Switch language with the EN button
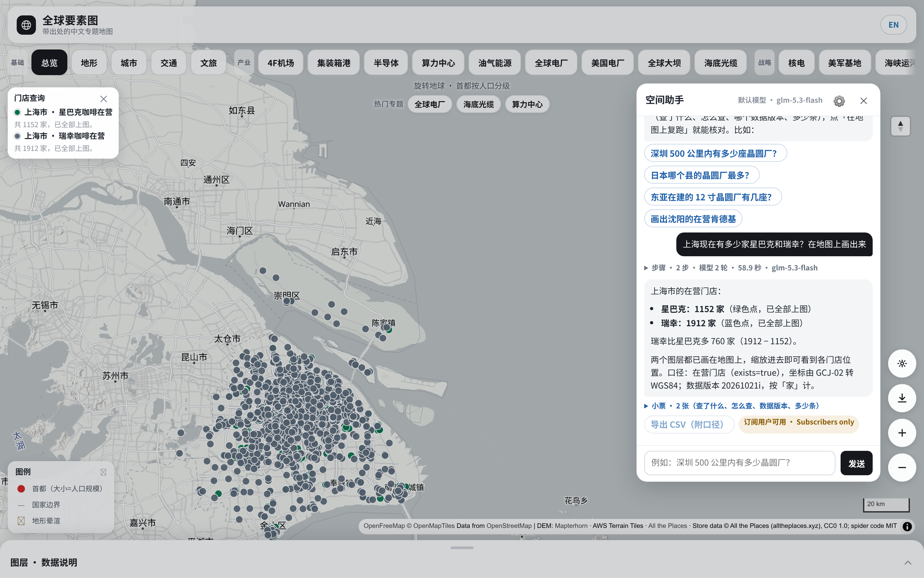Image resolution: width=924 pixels, height=578 pixels. [894, 25]
